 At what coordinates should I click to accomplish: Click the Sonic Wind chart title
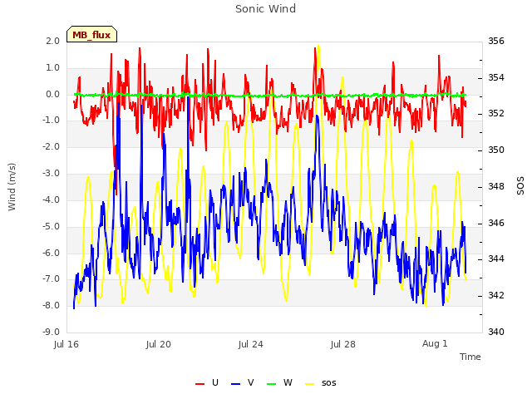(265, 8)
